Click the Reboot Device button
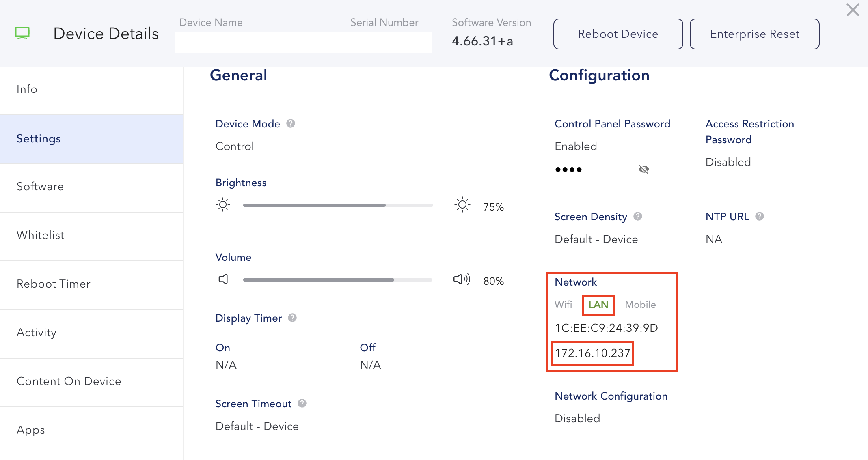Image resolution: width=868 pixels, height=460 pixels. 618,34
